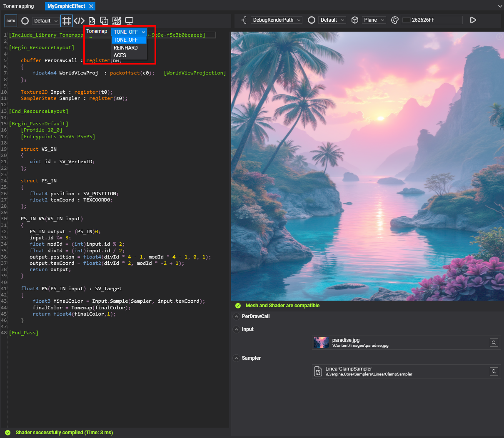Toggle the AUTO compile button

tap(11, 21)
